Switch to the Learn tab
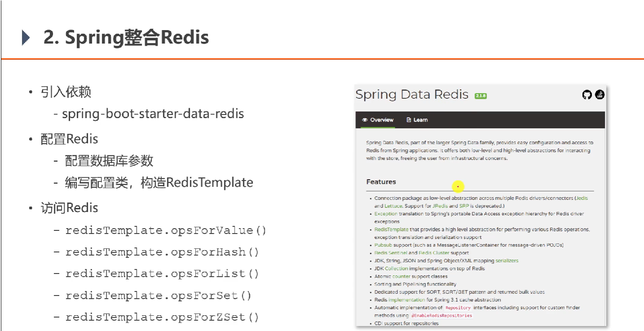The image size is (644, 331). 417,120
